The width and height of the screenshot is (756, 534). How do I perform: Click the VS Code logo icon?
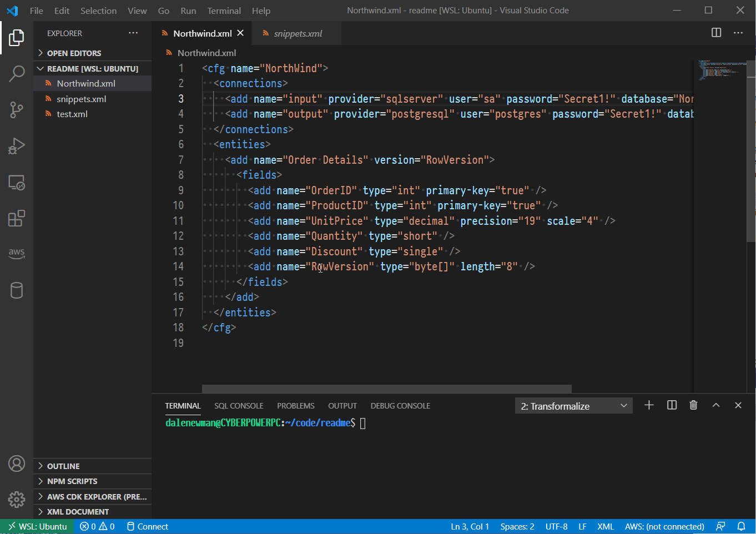click(12, 11)
